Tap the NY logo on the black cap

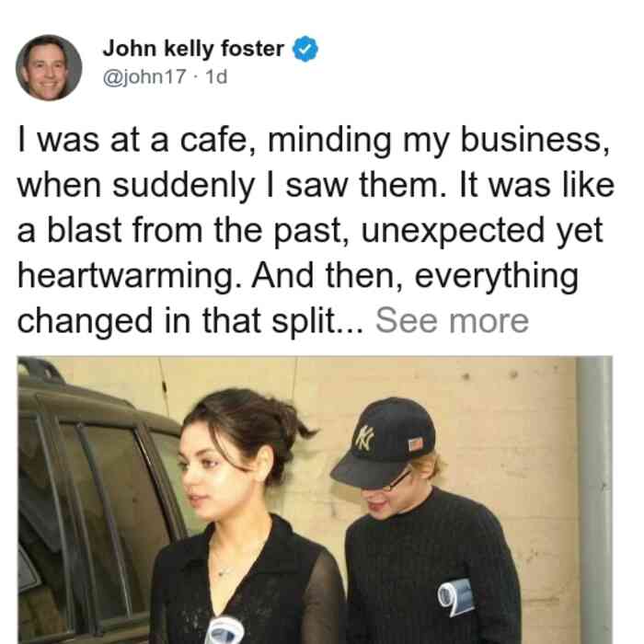(364, 439)
